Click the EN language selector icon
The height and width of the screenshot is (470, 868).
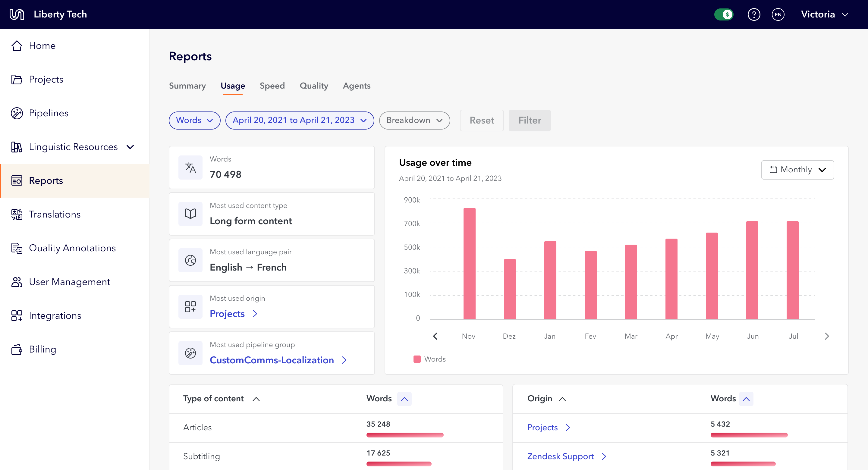point(778,14)
